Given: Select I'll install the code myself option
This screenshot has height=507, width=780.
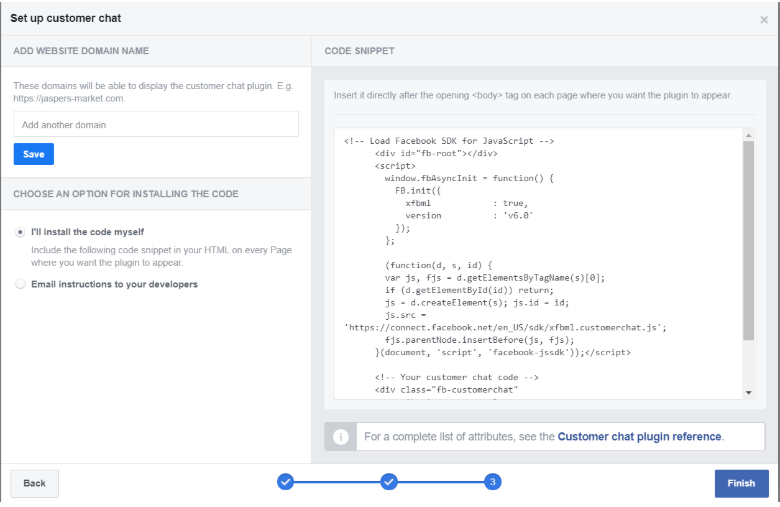Looking at the screenshot, I should [20, 232].
